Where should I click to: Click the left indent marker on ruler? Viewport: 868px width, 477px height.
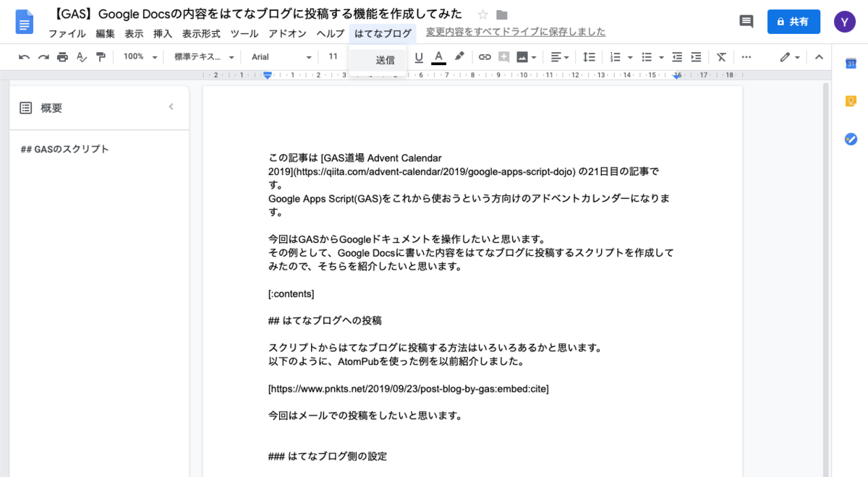[x=268, y=75]
